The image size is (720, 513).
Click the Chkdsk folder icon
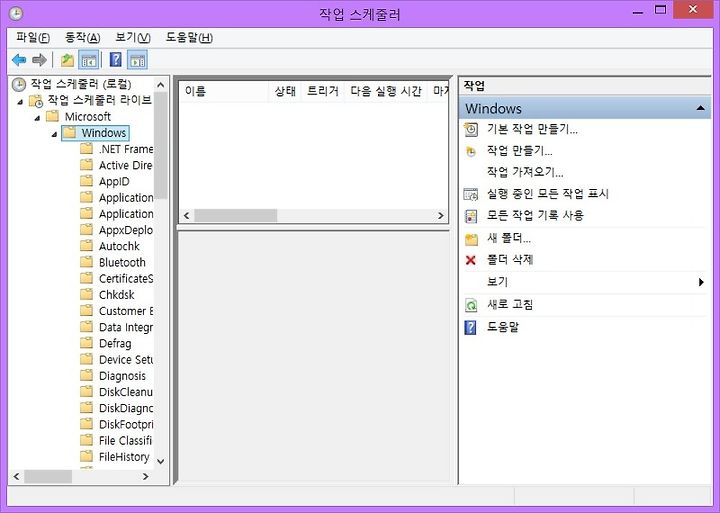[86, 294]
